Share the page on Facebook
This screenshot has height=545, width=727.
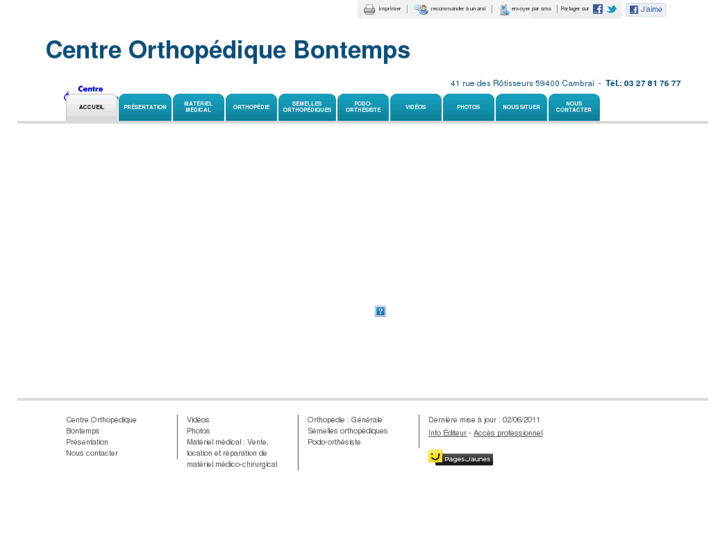pyautogui.click(x=598, y=9)
